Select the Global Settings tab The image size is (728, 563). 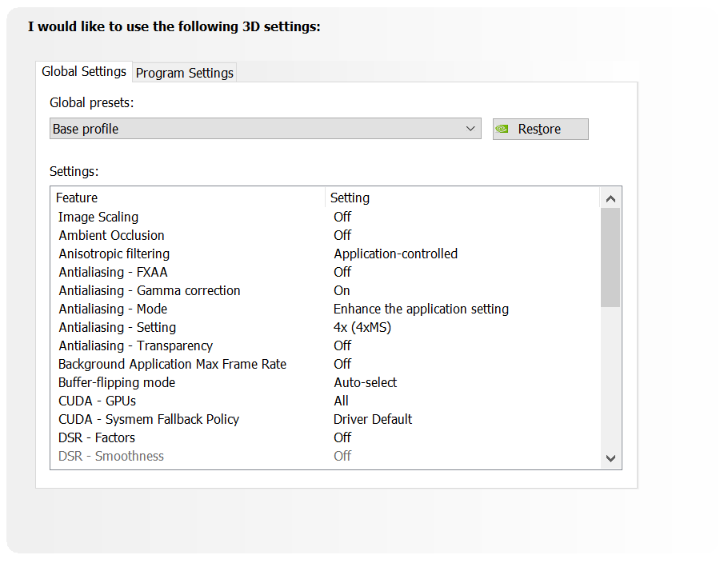pyautogui.click(x=83, y=71)
